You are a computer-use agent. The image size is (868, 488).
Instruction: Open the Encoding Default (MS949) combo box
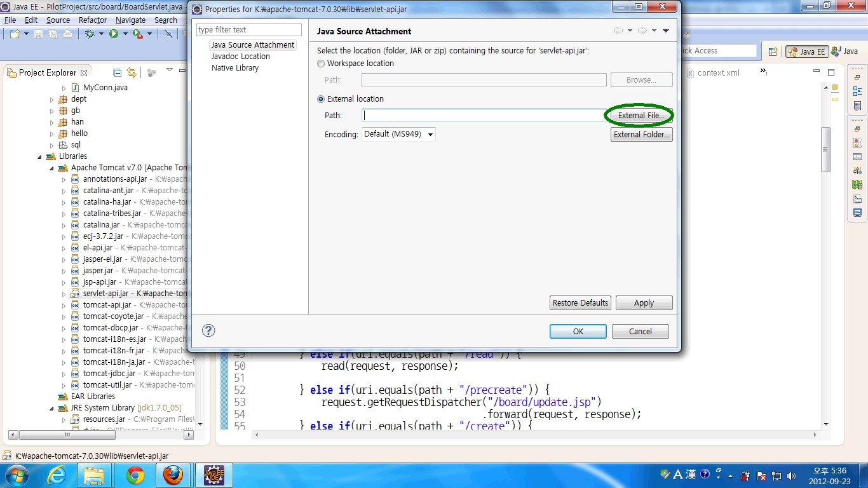point(398,134)
